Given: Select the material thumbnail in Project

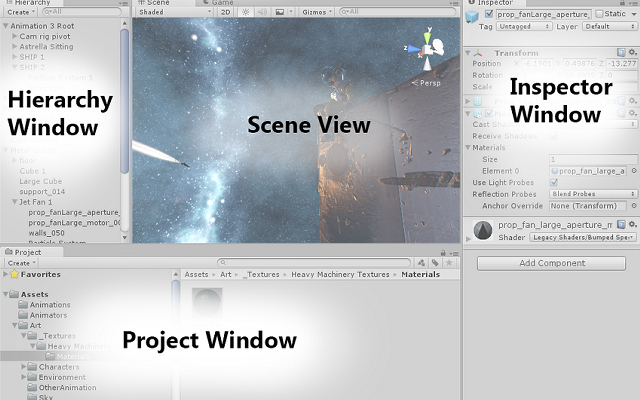Looking at the screenshot, I should pos(207,303).
